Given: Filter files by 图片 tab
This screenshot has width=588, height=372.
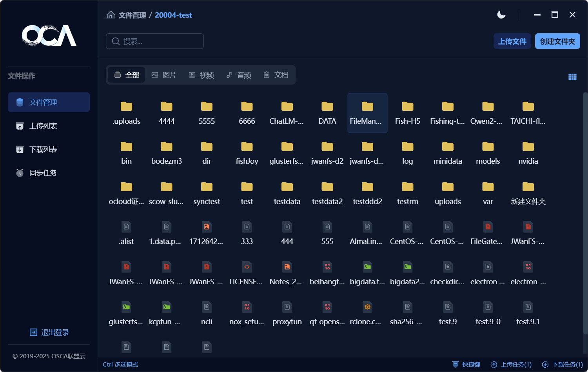Looking at the screenshot, I should coord(164,75).
